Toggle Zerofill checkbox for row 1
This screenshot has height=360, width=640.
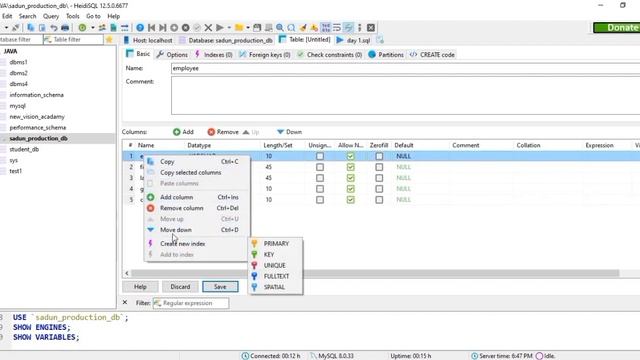point(379,156)
